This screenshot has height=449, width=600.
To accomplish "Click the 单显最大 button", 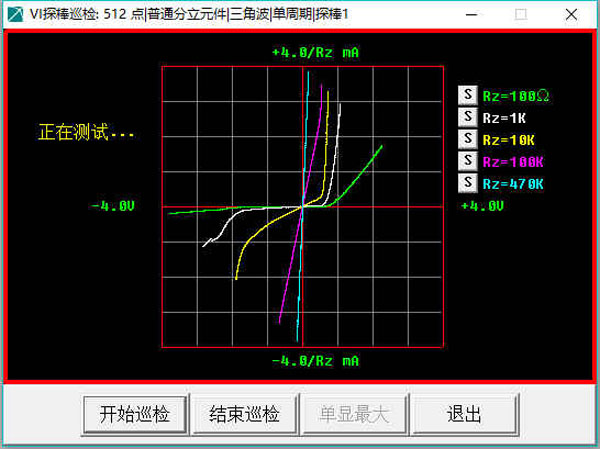I will pyautogui.click(x=354, y=415).
